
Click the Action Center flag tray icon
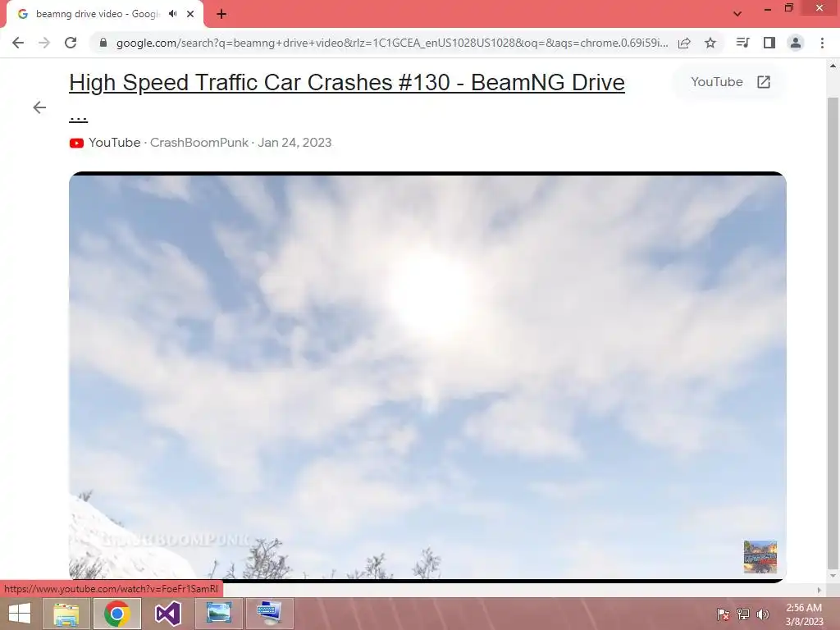(x=723, y=614)
